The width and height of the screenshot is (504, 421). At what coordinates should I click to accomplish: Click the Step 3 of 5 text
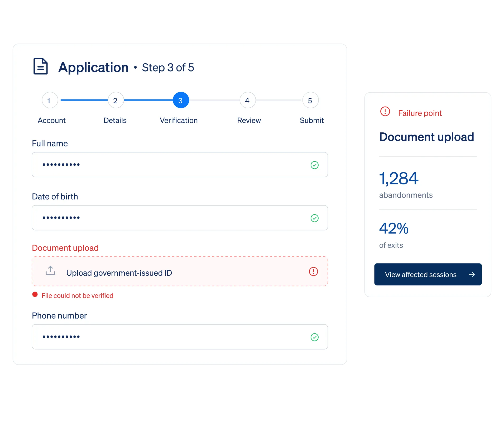[168, 68]
